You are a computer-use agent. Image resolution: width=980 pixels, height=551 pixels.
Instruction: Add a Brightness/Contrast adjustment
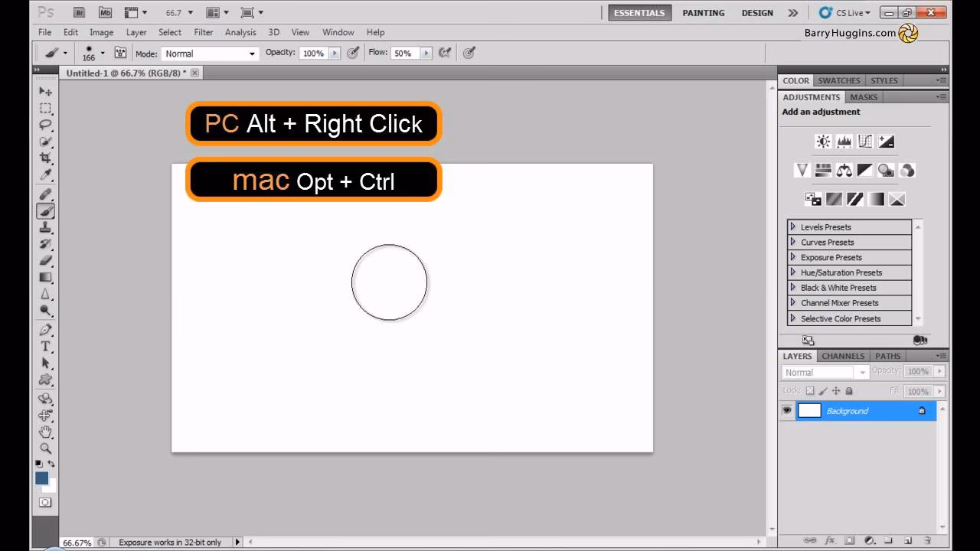click(x=822, y=141)
